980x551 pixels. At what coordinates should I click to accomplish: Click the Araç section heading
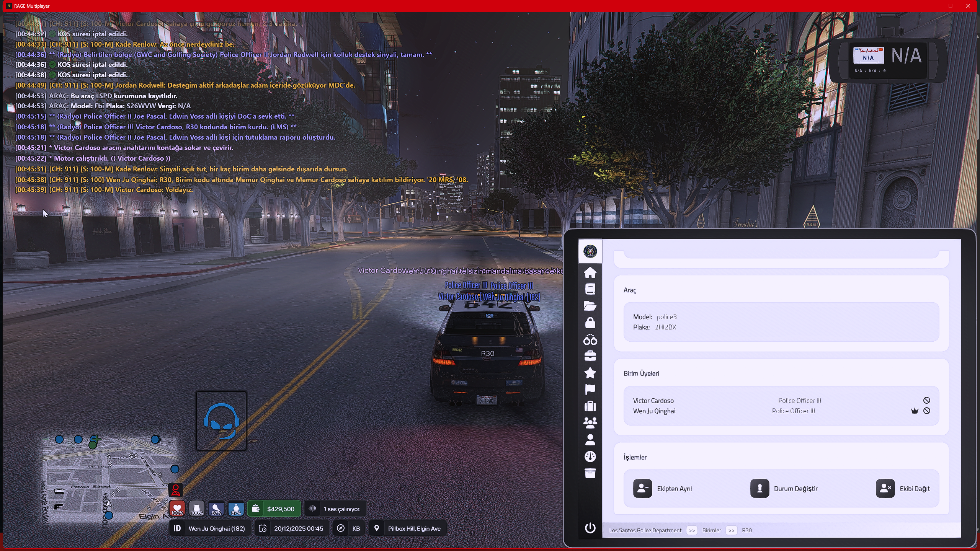pos(630,290)
